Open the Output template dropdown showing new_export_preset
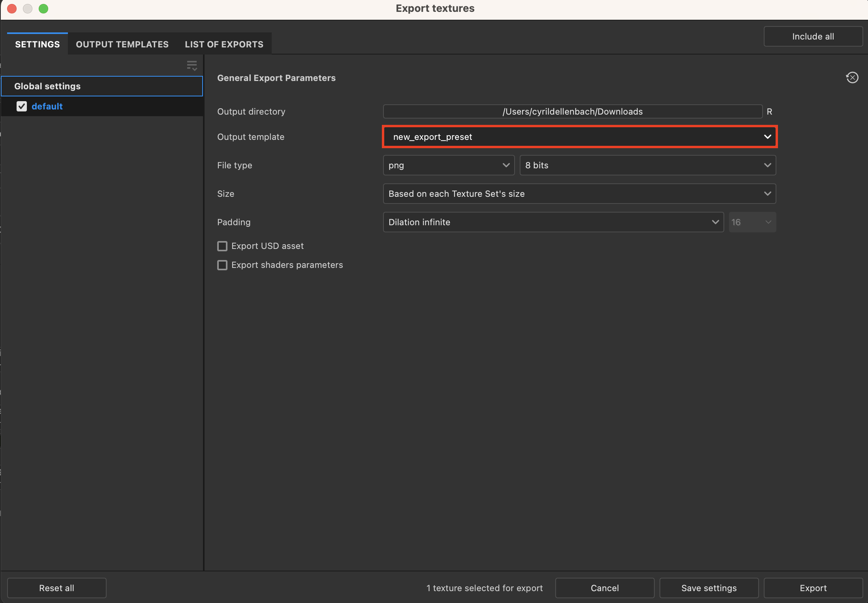The image size is (868, 603). point(579,137)
